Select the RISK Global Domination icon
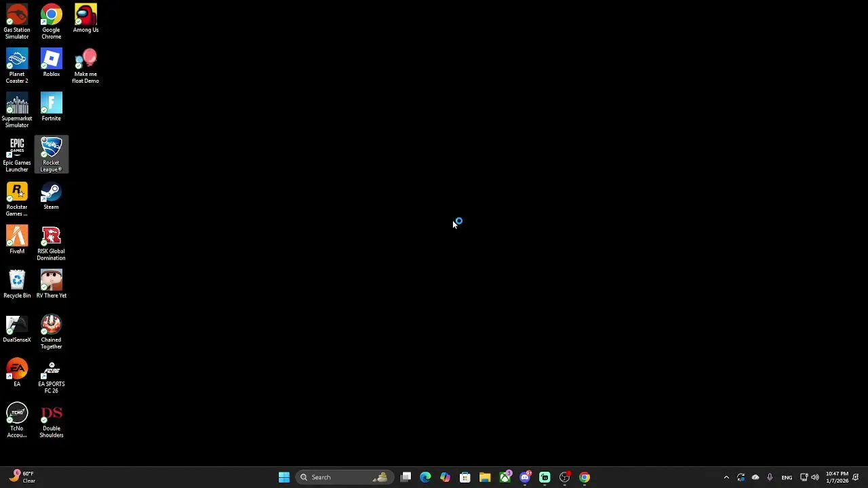Screen dimensions: 868x488 pyautogui.click(x=51, y=243)
